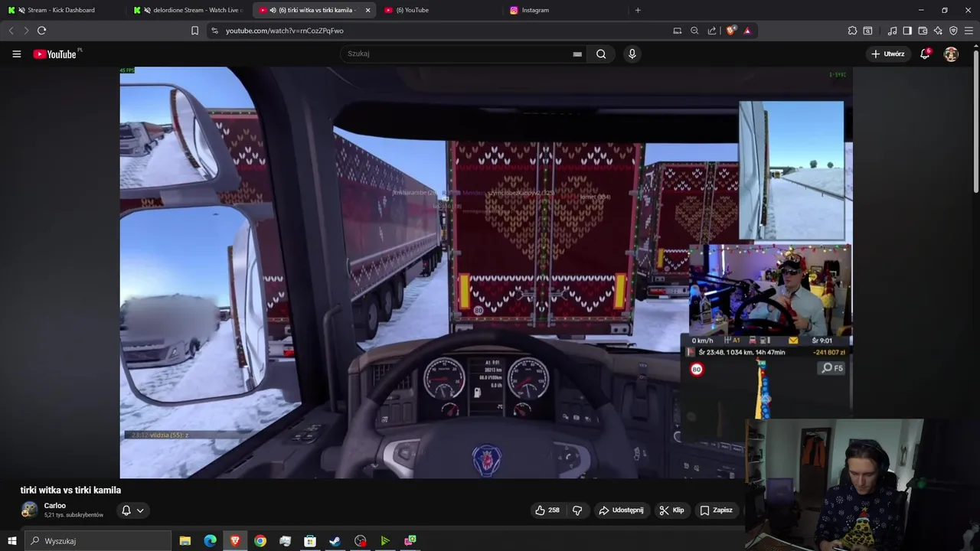Open the YouTube hamburger guide menu

point(16,54)
